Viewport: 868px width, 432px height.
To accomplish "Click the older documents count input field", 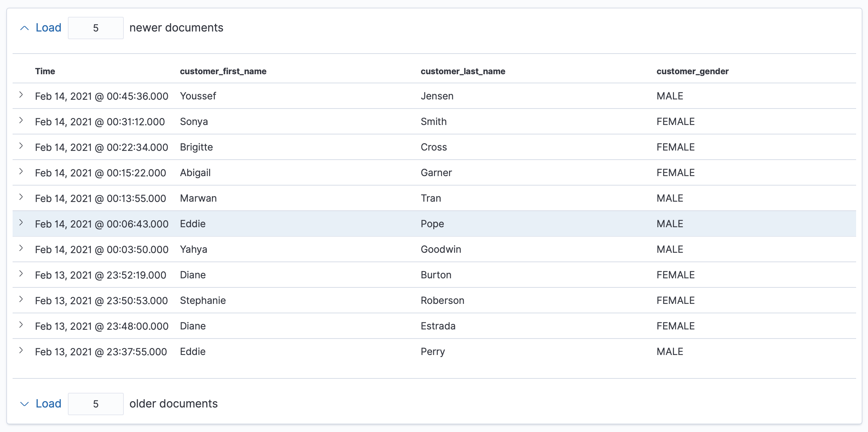I will point(95,404).
